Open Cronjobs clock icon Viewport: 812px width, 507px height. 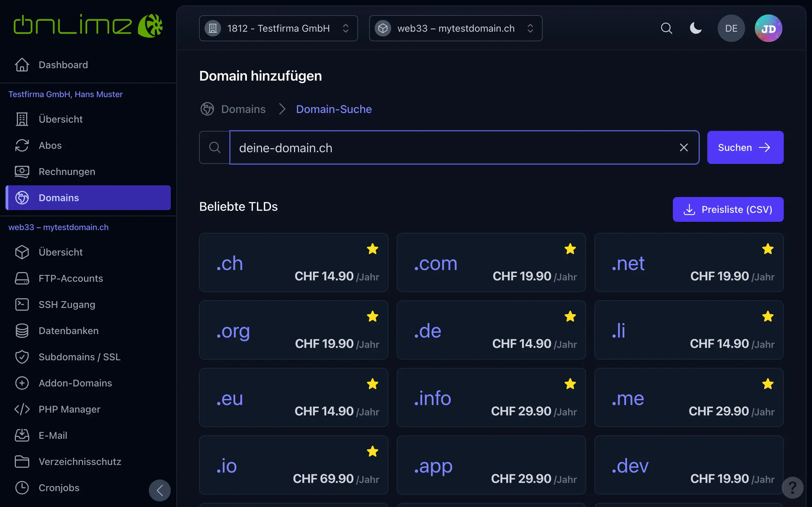click(22, 488)
